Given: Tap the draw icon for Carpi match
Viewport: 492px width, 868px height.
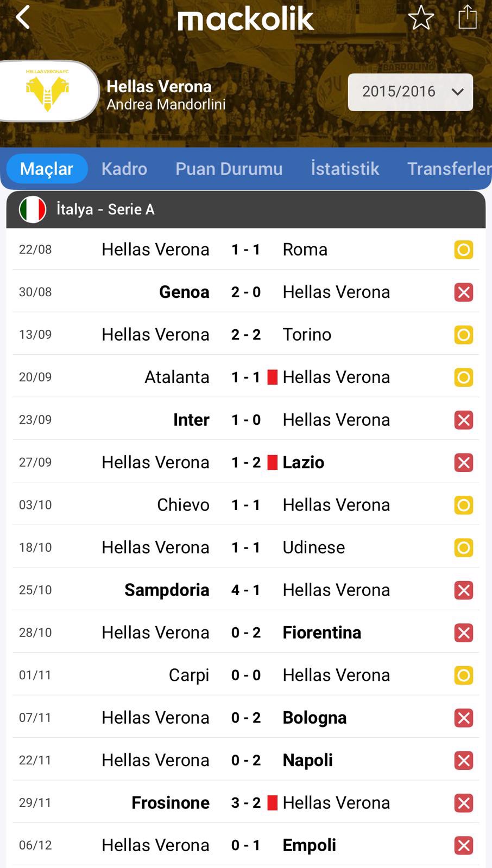Looking at the screenshot, I should point(463,675).
